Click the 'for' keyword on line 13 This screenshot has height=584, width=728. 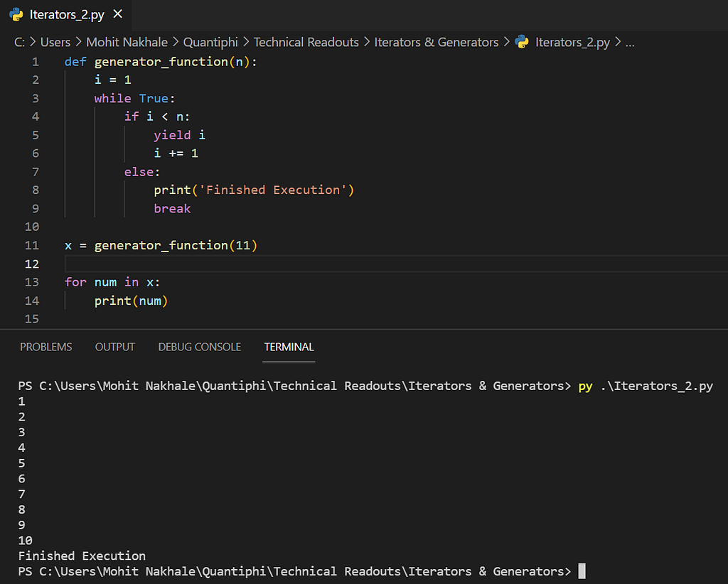click(75, 282)
